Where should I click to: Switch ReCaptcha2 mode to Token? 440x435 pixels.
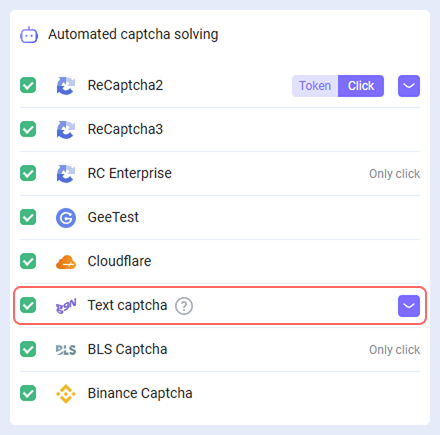(315, 86)
